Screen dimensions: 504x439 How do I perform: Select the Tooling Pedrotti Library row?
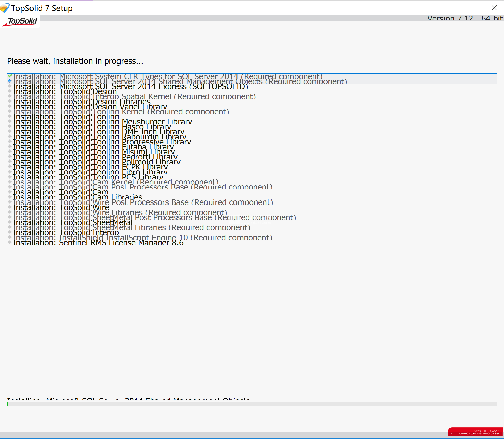[x=252, y=157]
